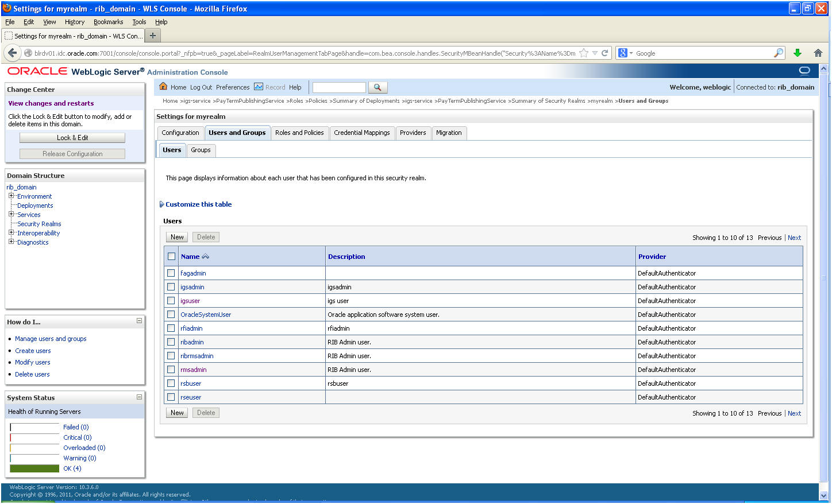
Task: Collapse the System Status panel
Action: [x=139, y=397]
